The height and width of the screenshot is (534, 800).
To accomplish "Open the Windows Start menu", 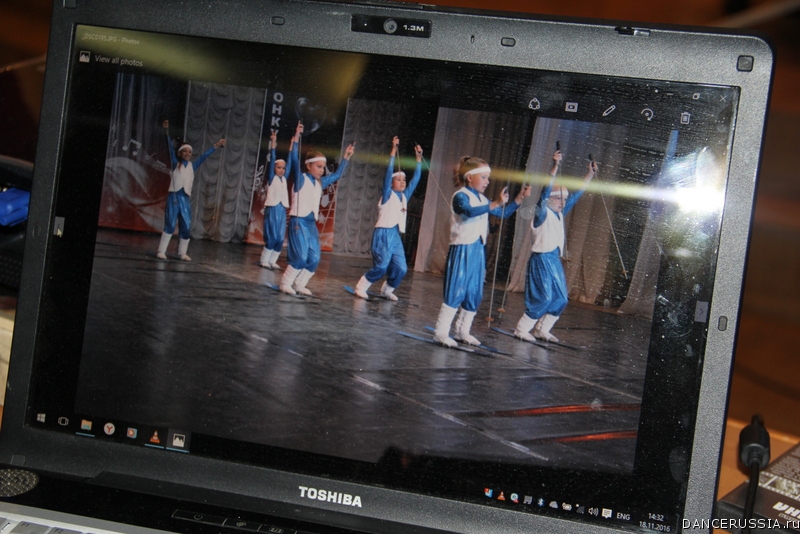I will click(x=41, y=418).
